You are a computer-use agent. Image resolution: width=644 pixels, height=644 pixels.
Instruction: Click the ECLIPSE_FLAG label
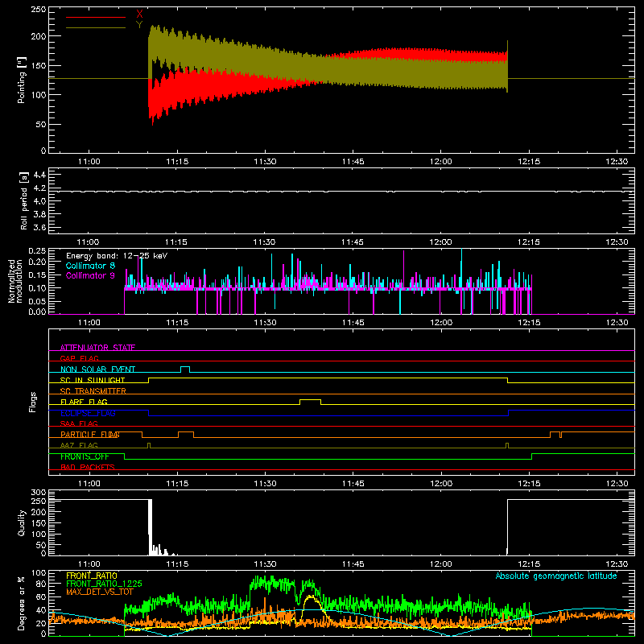[88, 413]
